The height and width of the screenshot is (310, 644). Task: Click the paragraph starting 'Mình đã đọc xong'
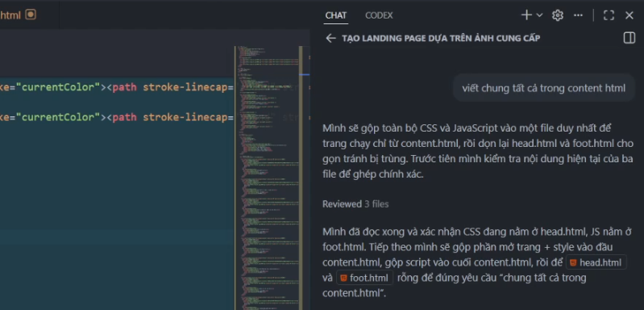tap(477, 262)
